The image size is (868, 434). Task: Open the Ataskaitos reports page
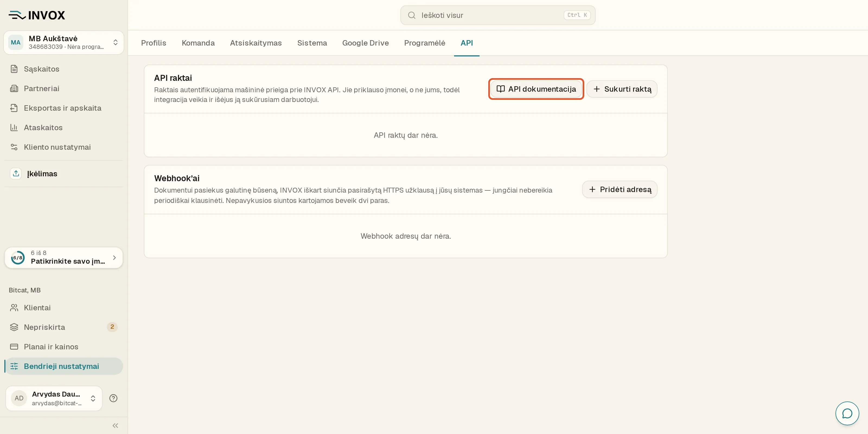click(64, 127)
